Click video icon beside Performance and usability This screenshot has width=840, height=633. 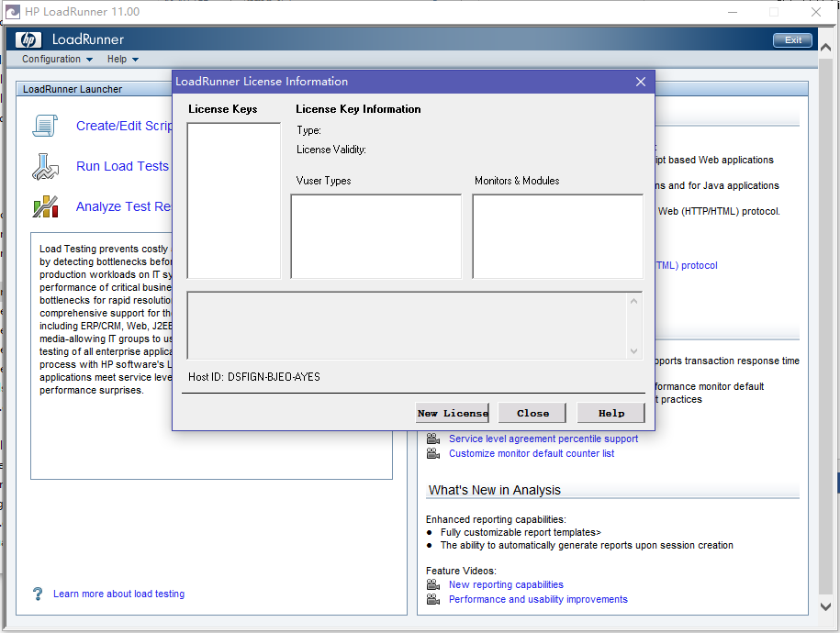point(433,599)
